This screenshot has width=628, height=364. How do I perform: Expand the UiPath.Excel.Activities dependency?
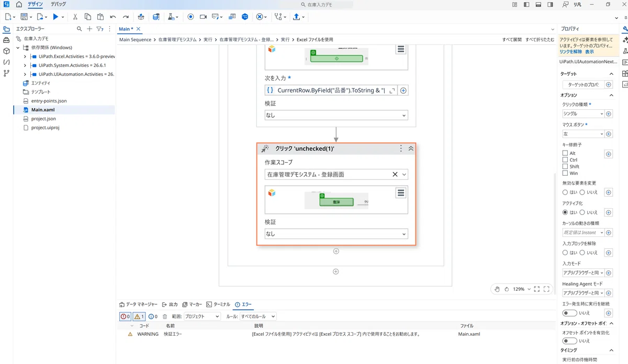tap(25, 56)
